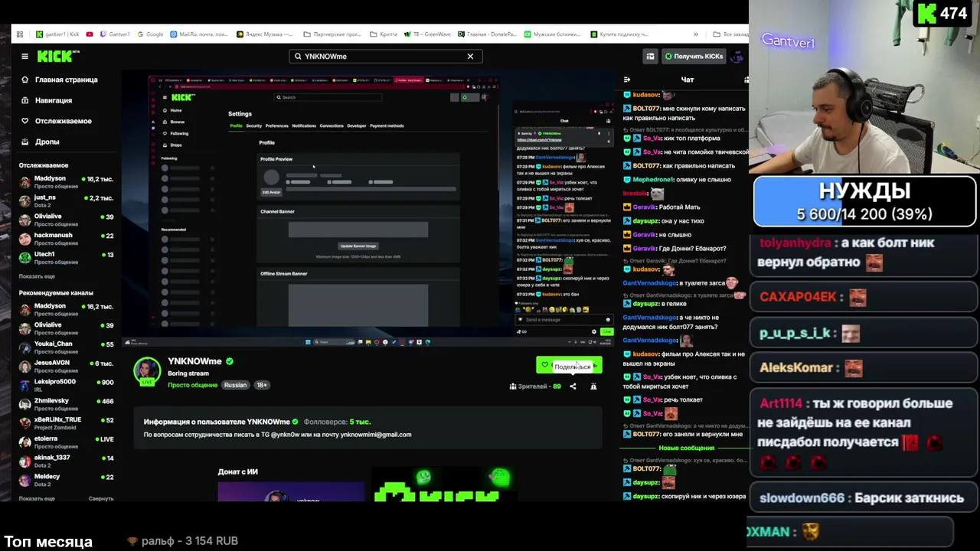Viewport: 980px width, 551px height.
Task: Open the Google bookmark
Action: pos(150,34)
